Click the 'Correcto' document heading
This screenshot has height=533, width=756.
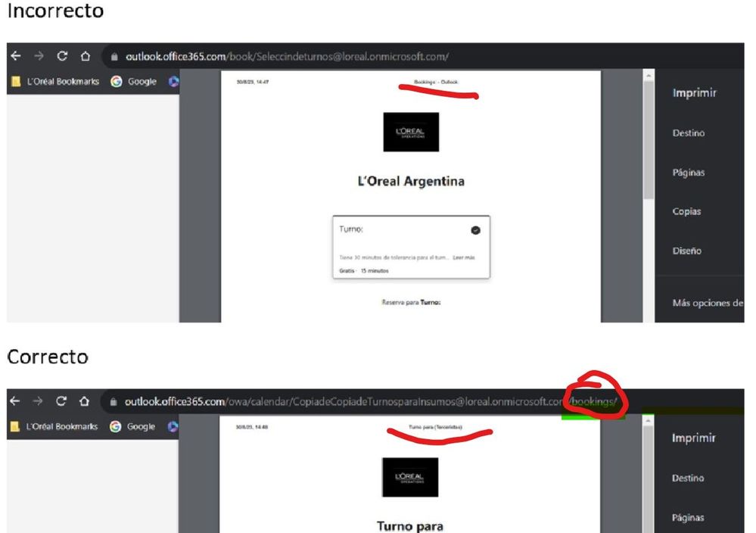tap(48, 357)
